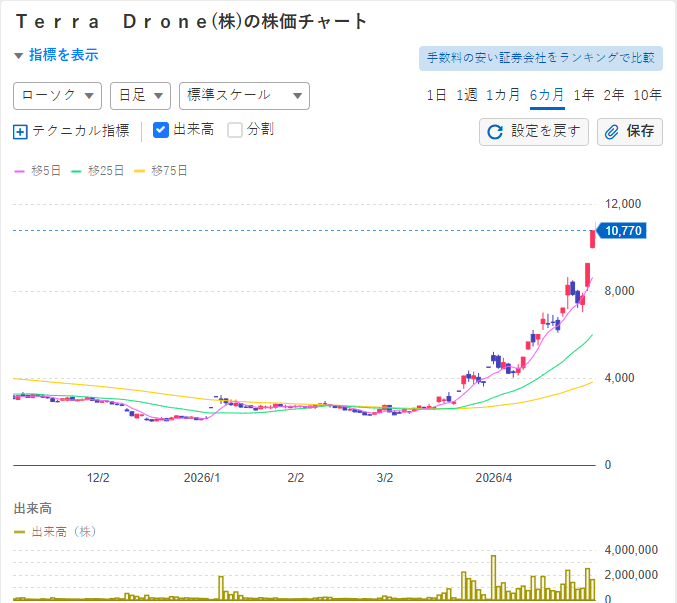Click the 設定を戻す reset button

pyautogui.click(x=534, y=132)
